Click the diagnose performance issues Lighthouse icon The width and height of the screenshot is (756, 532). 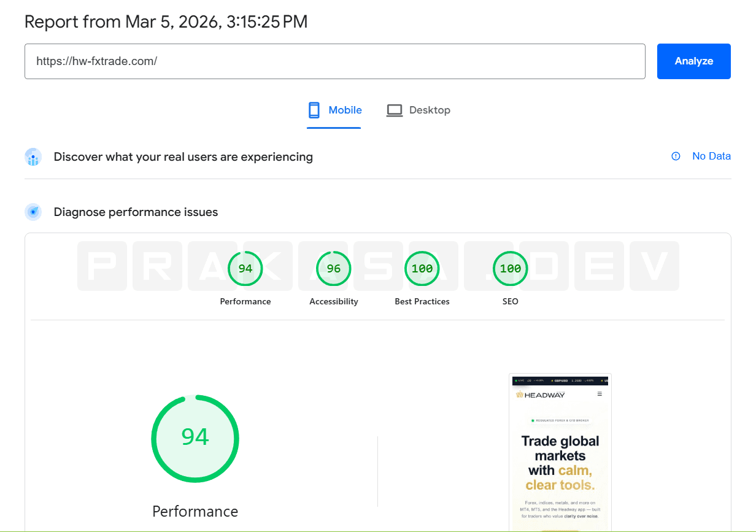(33, 212)
